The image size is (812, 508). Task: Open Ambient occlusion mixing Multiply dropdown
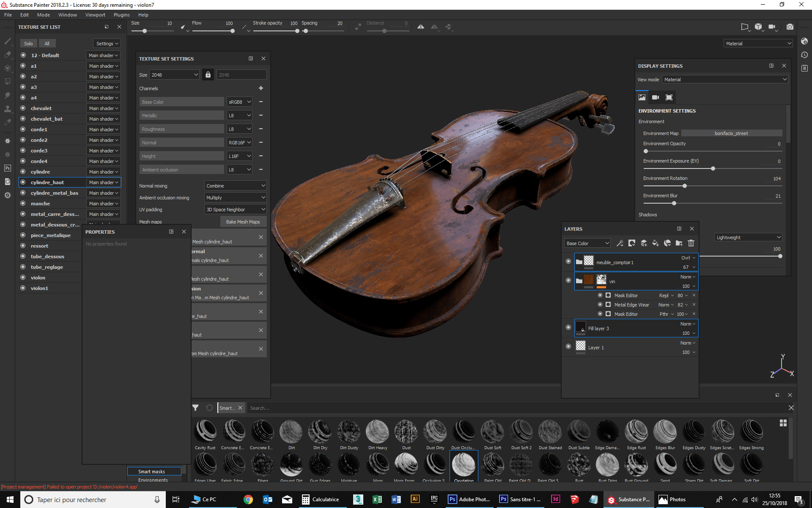click(x=236, y=197)
